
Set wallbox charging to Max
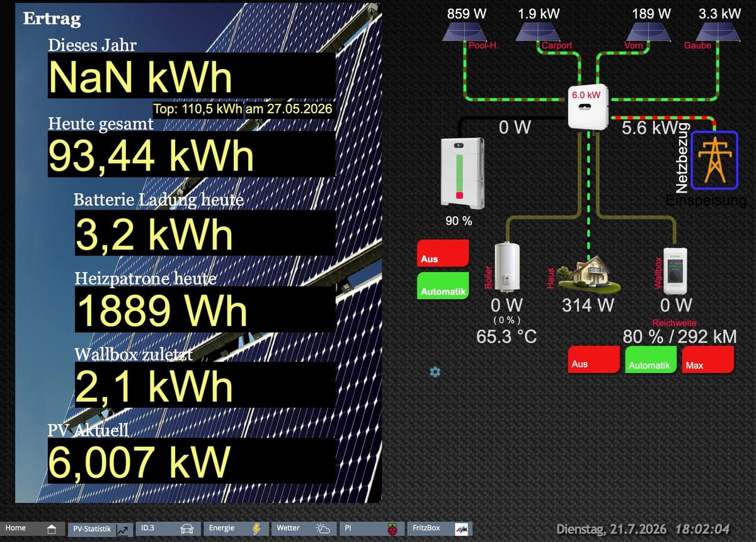click(x=708, y=359)
